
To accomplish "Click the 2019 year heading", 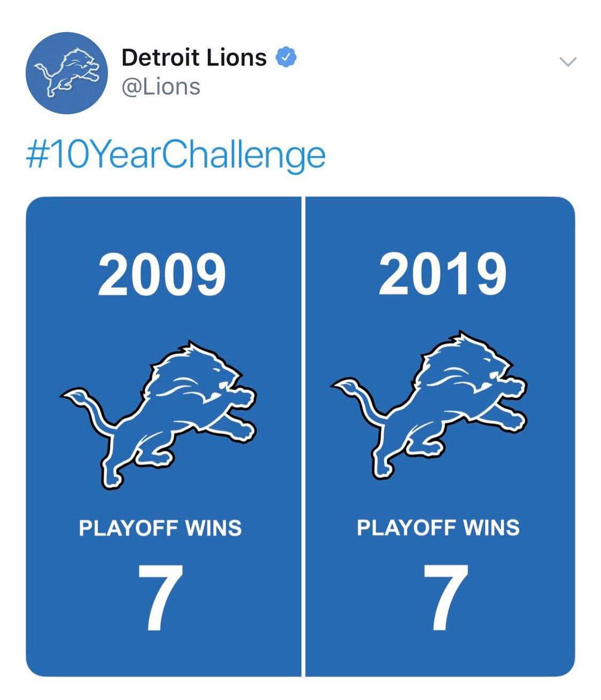I will [442, 274].
